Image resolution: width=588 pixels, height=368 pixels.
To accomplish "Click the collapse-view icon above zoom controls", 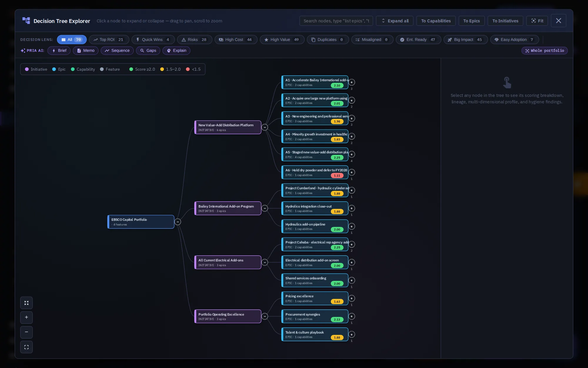I will pyautogui.click(x=26, y=303).
